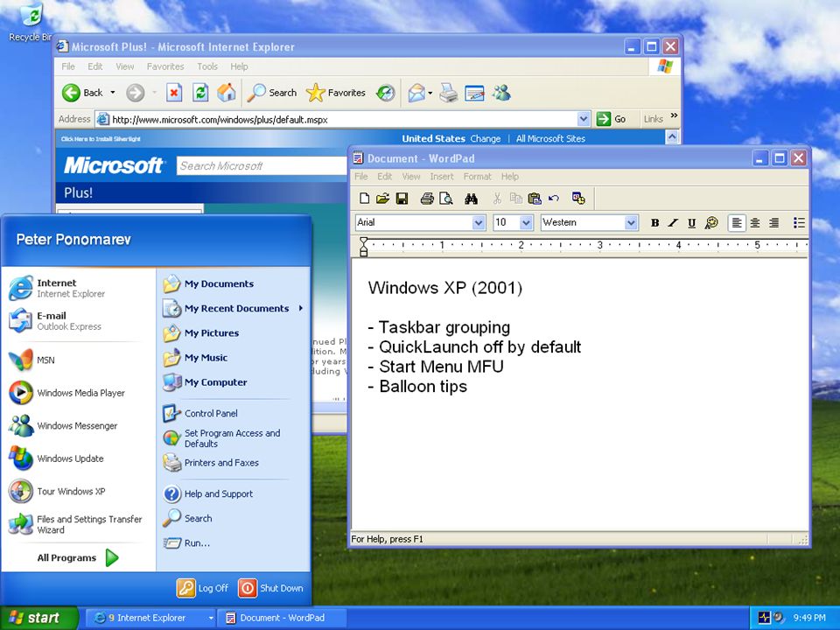840x630 pixels.
Task: Click Find binoculars icon in WordPad
Action: click(x=471, y=199)
